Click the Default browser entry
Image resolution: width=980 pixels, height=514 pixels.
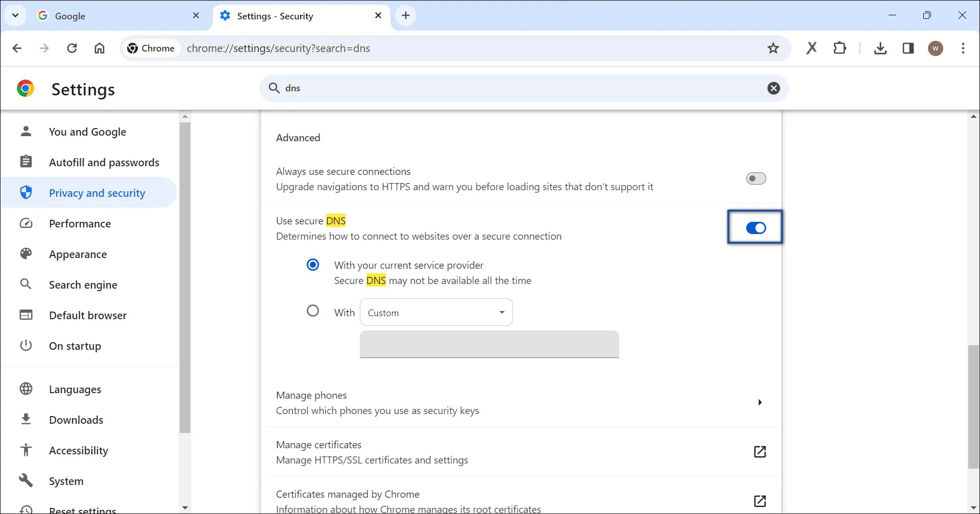click(87, 315)
